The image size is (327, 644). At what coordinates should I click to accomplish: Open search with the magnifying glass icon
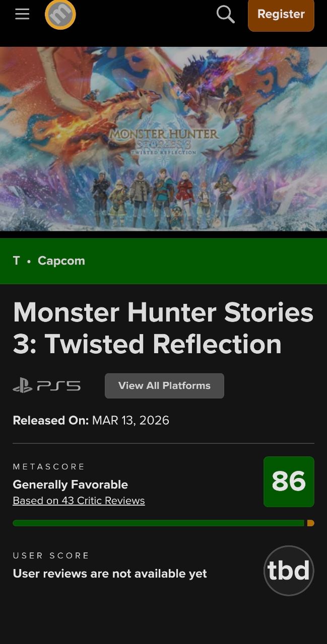(x=225, y=14)
